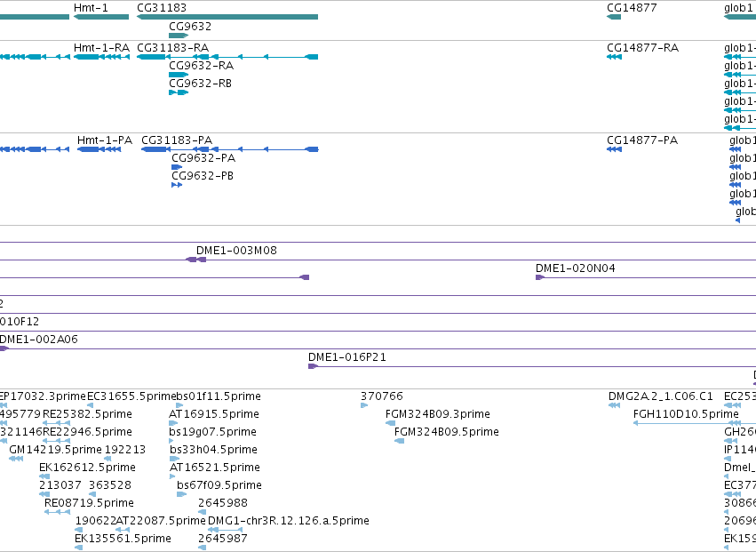This screenshot has height=552, width=756.
Task: Click the RE25382.5prime EST label
Action: (87, 414)
